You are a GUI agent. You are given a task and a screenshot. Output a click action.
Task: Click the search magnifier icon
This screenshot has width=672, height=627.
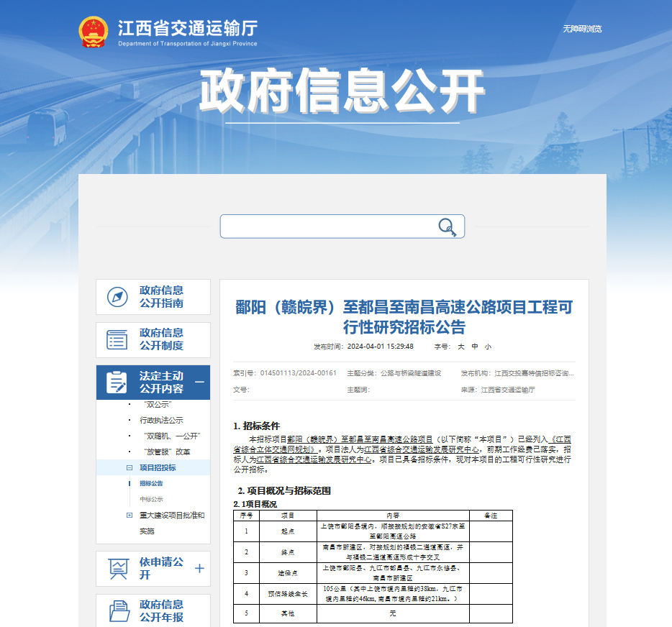(x=448, y=226)
